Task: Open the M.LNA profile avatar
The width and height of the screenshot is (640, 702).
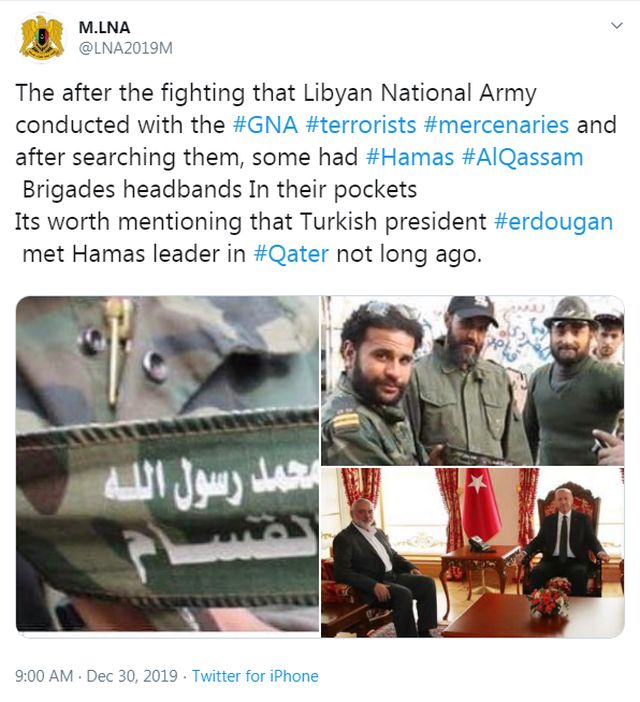Action: click(41, 38)
